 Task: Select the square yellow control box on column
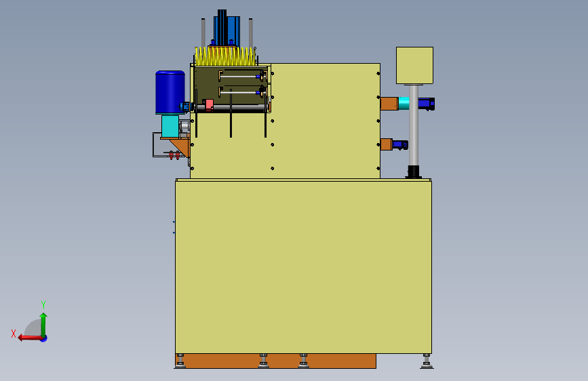[x=414, y=65]
